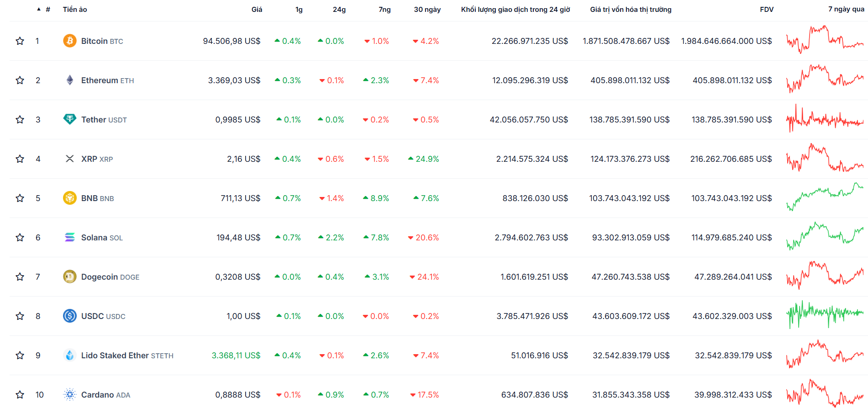Add XRP to watchlist star
The height and width of the screenshot is (409, 868).
(20, 159)
